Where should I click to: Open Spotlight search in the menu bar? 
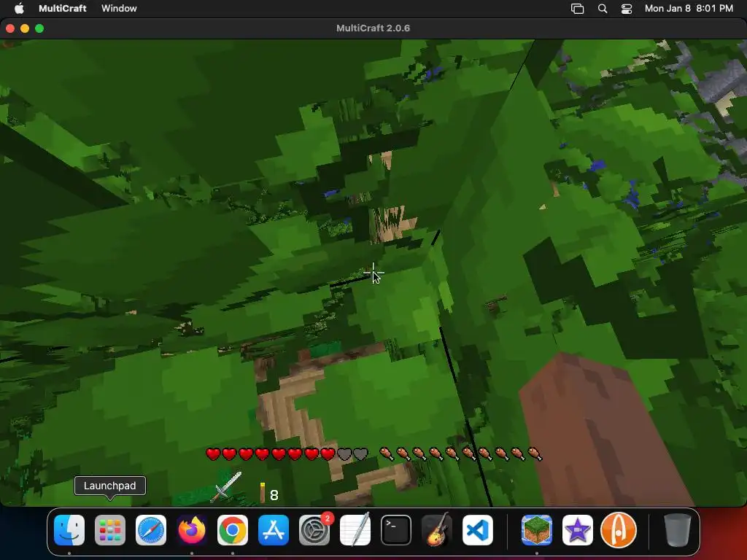[x=603, y=9]
